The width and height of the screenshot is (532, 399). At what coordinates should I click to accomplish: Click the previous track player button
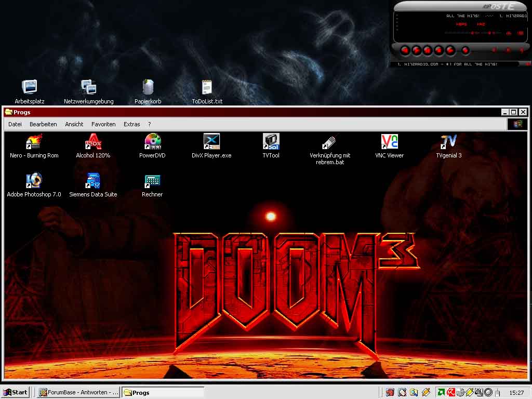click(405, 50)
